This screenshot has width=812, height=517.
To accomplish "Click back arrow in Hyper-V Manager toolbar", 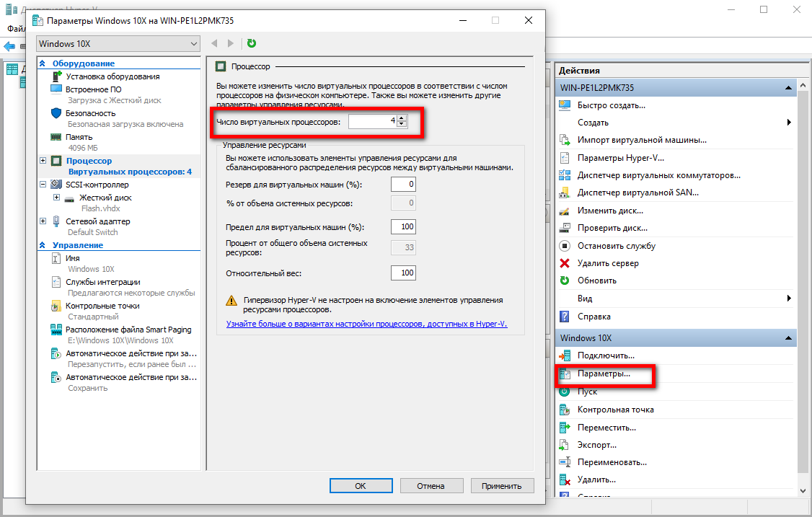I will coord(9,46).
